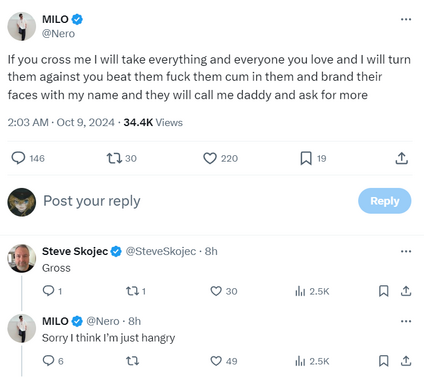View analytics on Steve Skojec's reply
The image size is (424, 377).
312,291
